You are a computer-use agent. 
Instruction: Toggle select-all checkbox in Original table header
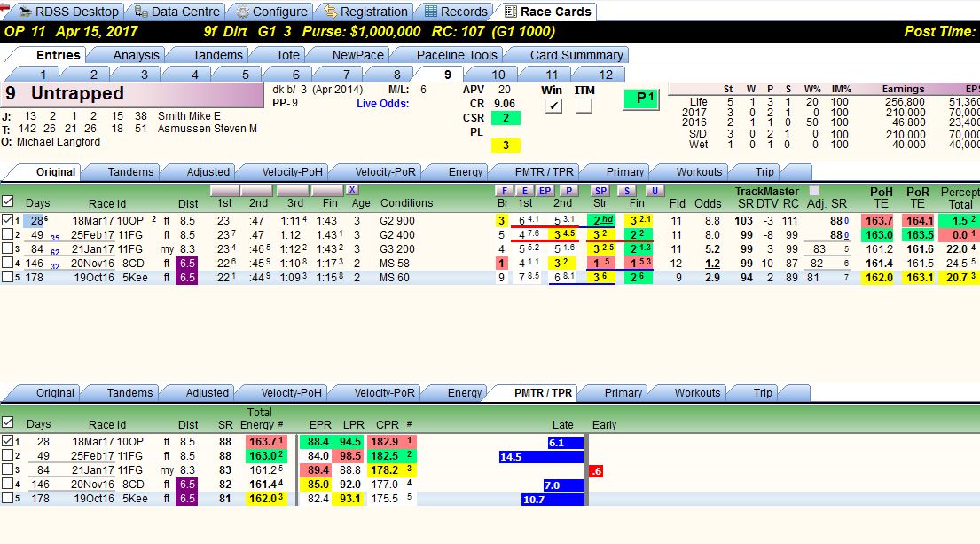click(x=7, y=201)
